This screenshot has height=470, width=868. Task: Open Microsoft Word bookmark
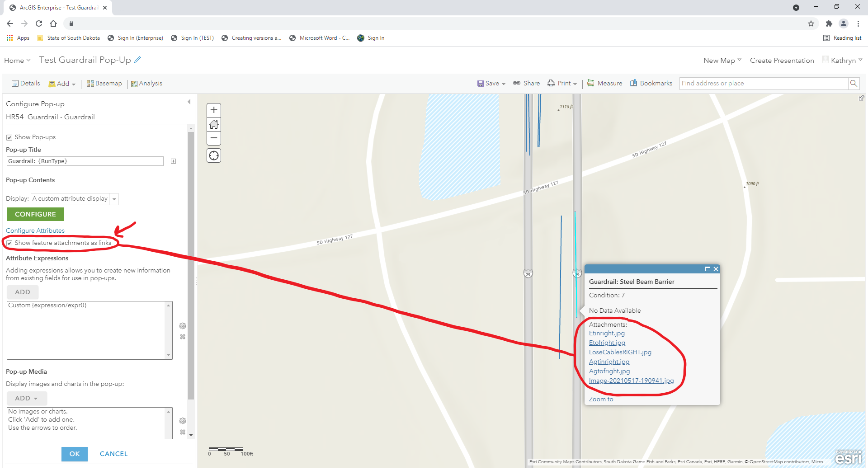tap(320, 38)
